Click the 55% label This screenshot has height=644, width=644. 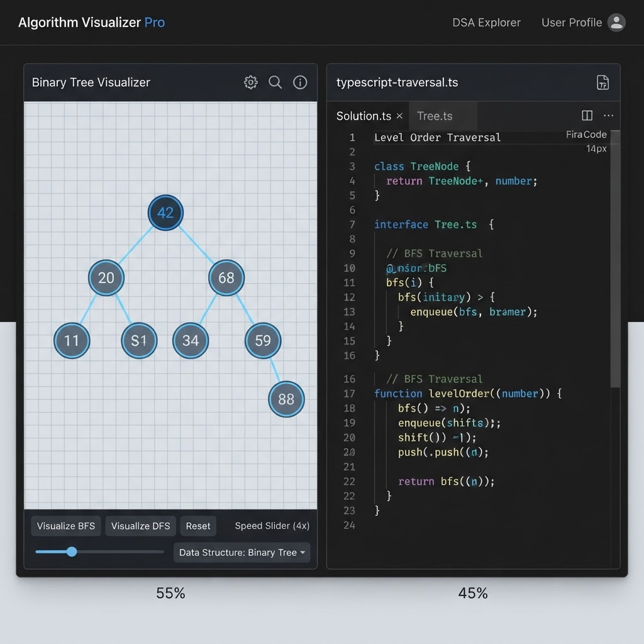[170, 593]
